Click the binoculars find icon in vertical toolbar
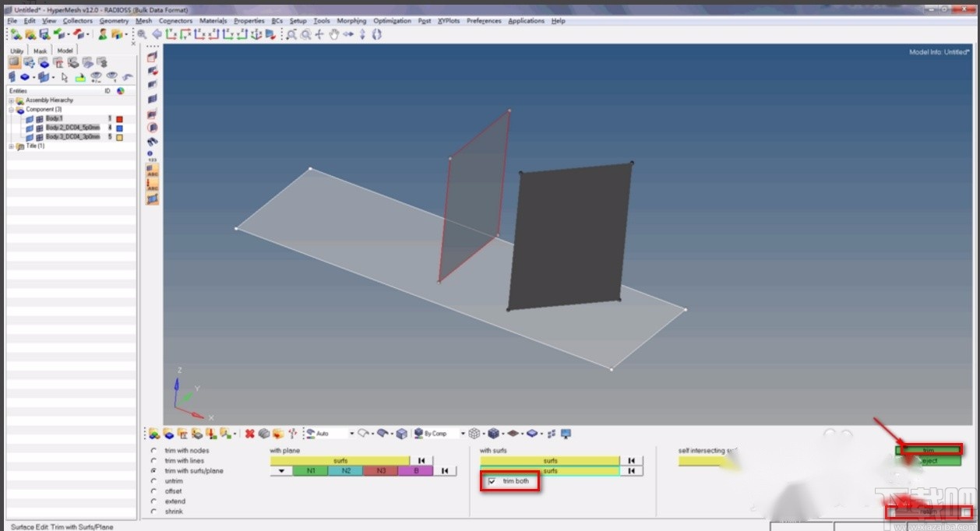The width and height of the screenshot is (980, 531). [153, 141]
